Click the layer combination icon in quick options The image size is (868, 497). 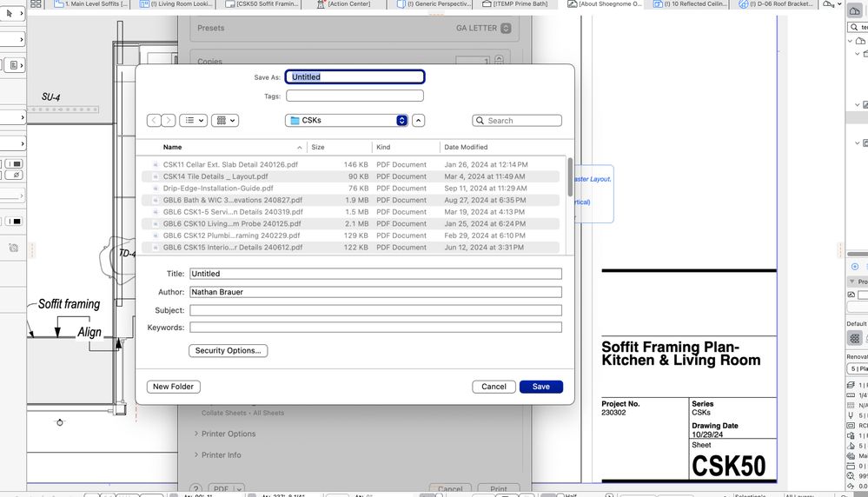851,385
